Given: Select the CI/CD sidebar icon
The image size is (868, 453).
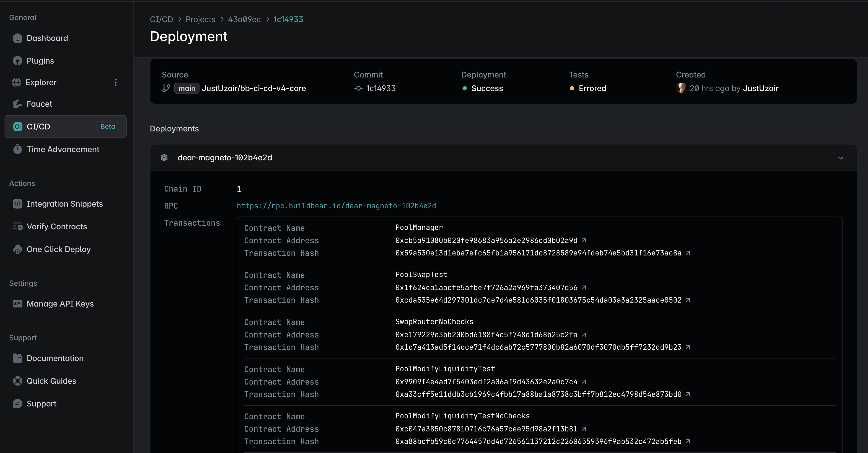Looking at the screenshot, I should click(x=18, y=126).
